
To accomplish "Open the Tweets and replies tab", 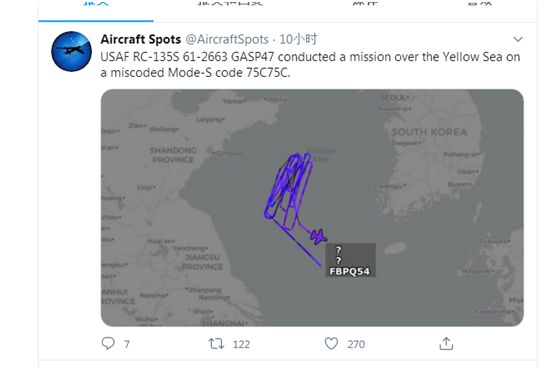I will point(230,3).
